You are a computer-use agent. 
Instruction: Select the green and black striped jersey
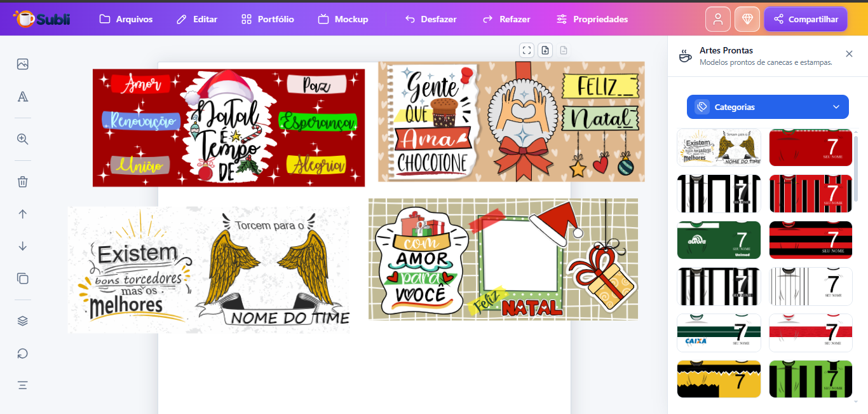(x=811, y=379)
